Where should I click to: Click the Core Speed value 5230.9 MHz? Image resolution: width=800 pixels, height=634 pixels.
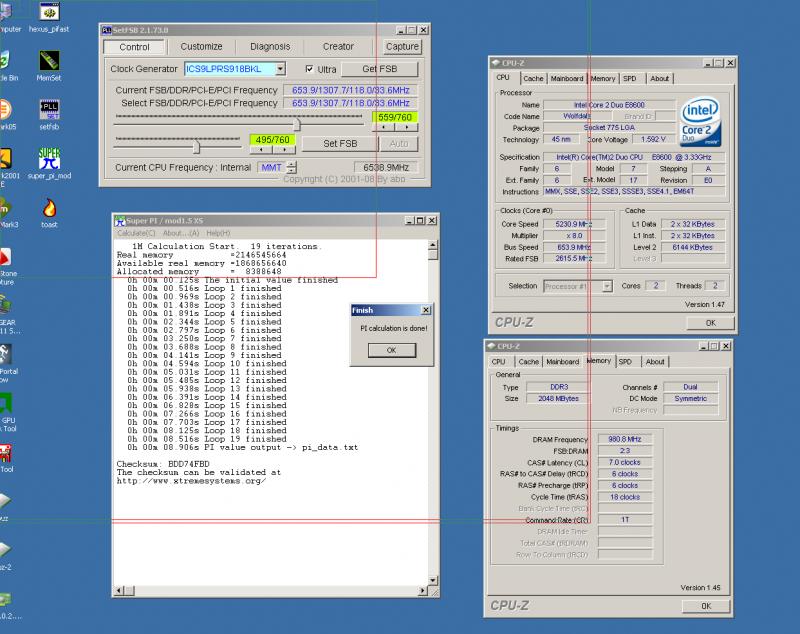(x=574, y=224)
